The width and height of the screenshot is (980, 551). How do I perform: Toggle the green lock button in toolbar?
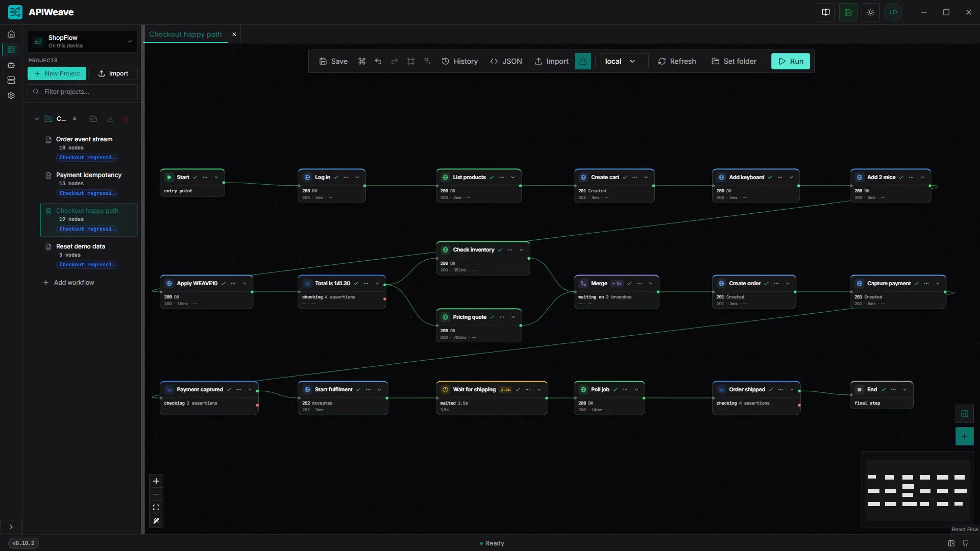click(583, 61)
